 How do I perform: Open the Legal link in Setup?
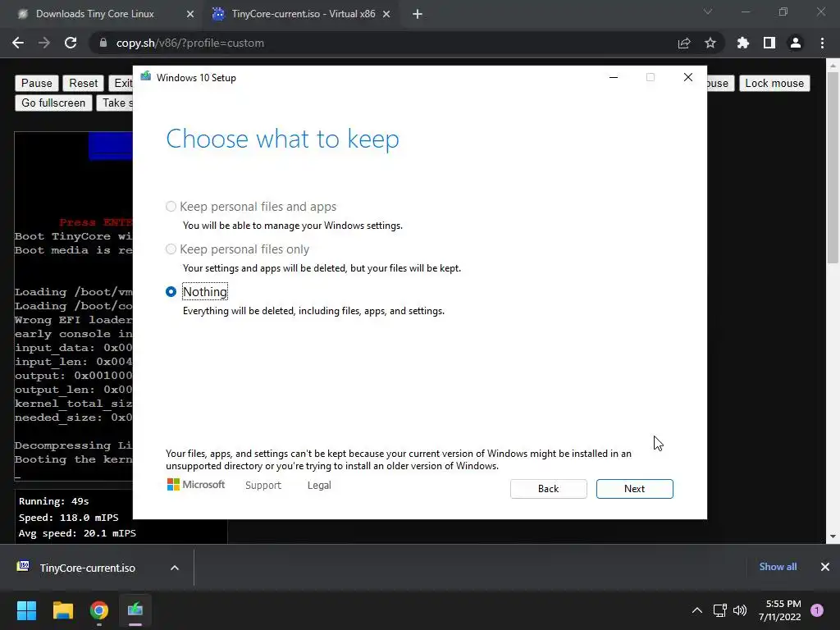319,486
